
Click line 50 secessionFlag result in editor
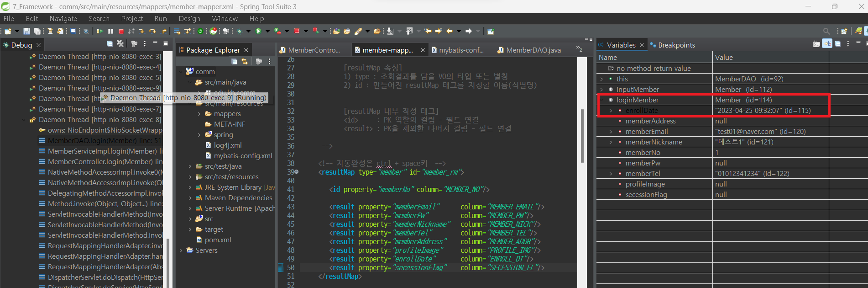click(437, 268)
